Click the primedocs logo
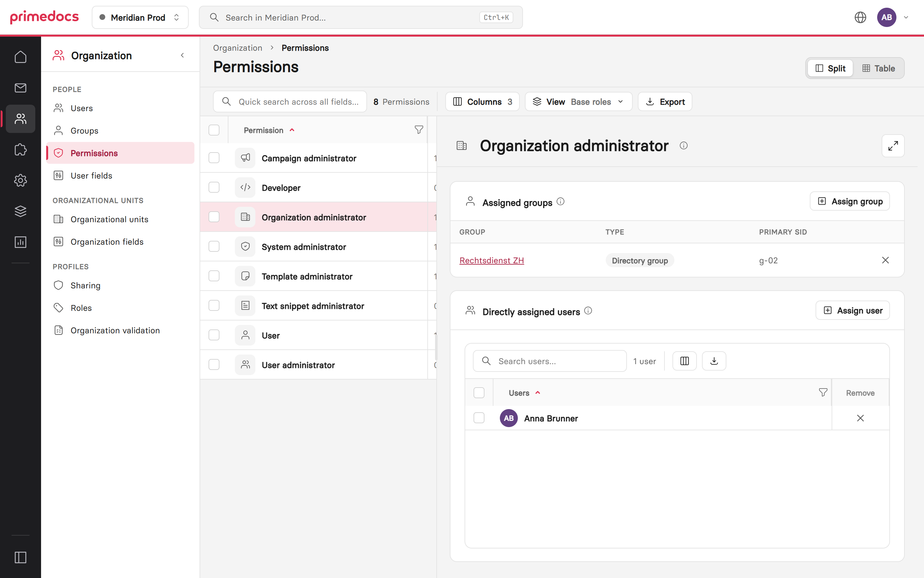 coord(44,17)
